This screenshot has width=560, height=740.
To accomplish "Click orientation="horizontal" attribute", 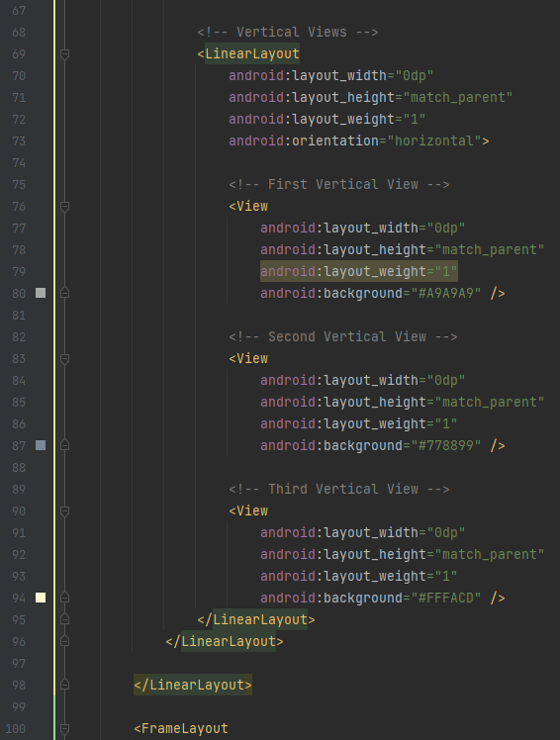I will [x=359, y=140].
